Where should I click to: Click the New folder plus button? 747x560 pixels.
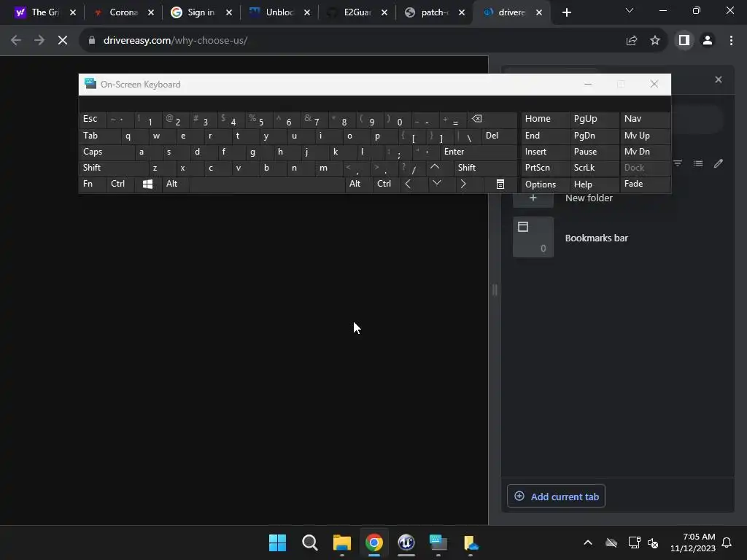tap(533, 198)
